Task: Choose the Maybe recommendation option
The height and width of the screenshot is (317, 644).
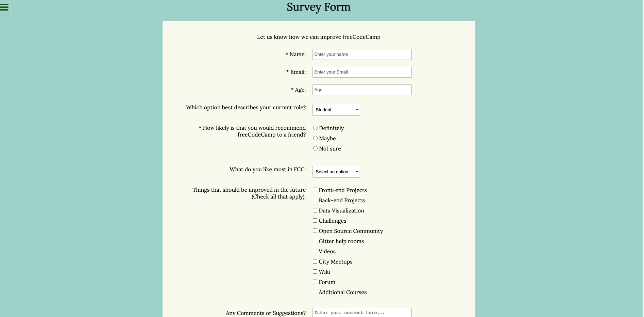Action: 315,138
